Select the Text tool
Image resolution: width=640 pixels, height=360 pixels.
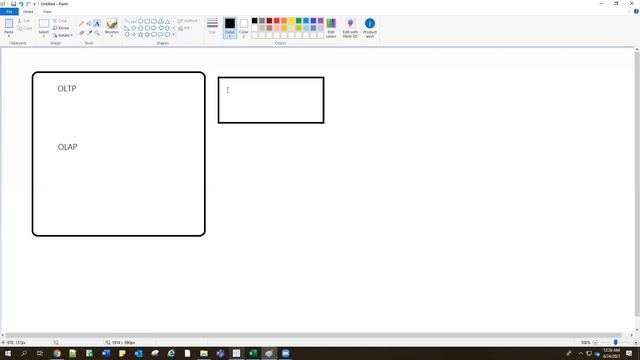pyautogui.click(x=97, y=24)
